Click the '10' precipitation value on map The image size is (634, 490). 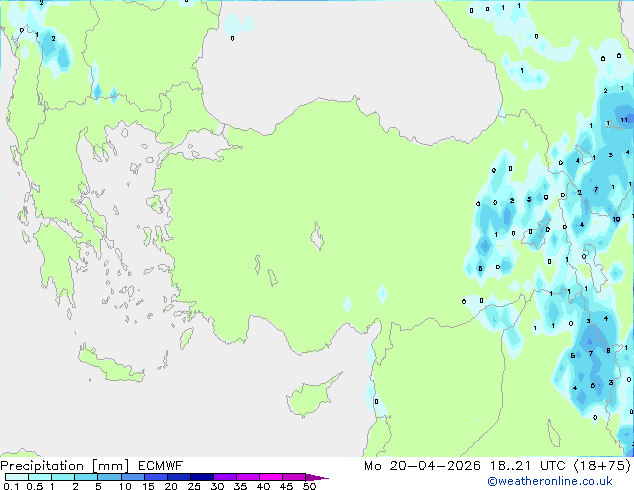[616, 220]
